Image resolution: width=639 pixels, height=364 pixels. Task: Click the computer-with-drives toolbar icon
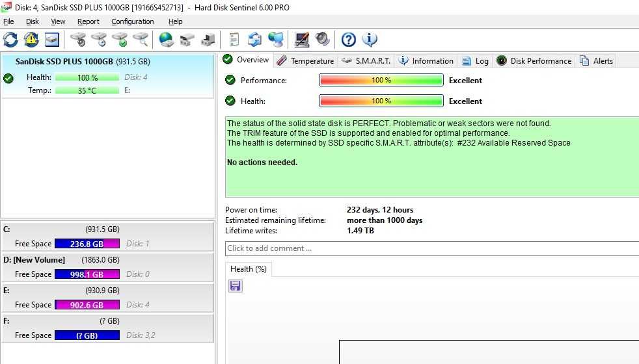click(x=208, y=40)
